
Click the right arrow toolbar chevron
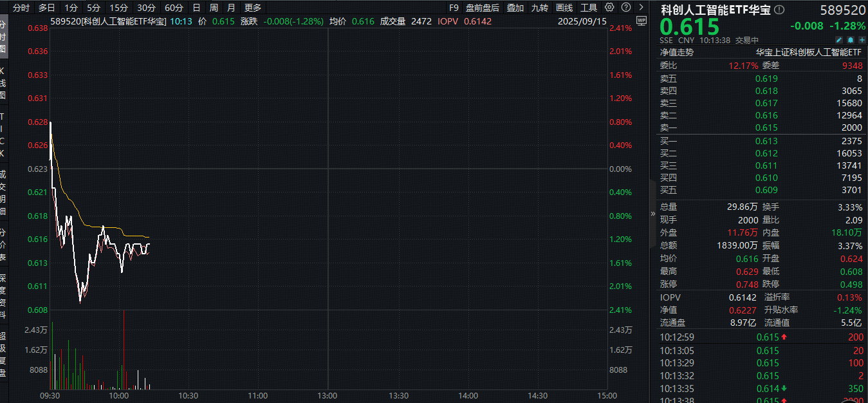click(x=640, y=8)
